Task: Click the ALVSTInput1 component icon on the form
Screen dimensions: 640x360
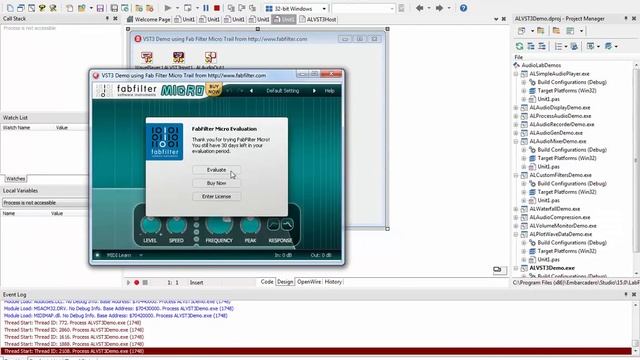Action: pyautogui.click(x=178, y=58)
